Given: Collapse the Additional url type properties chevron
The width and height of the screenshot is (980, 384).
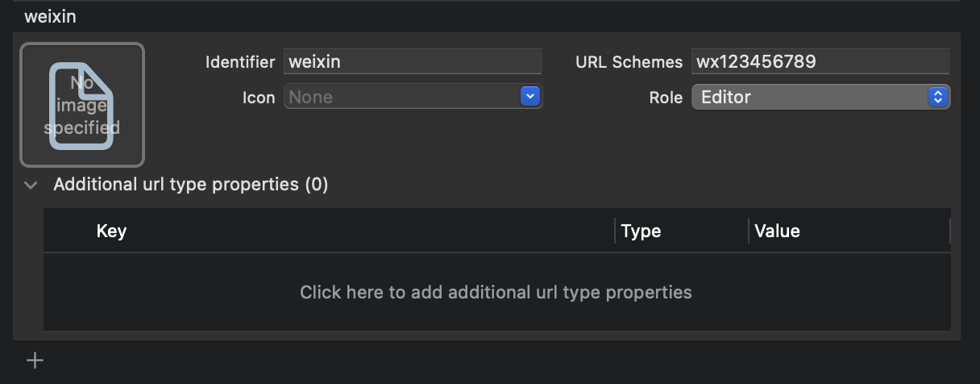Looking at the screenshot, I should (x=31, y=185).
